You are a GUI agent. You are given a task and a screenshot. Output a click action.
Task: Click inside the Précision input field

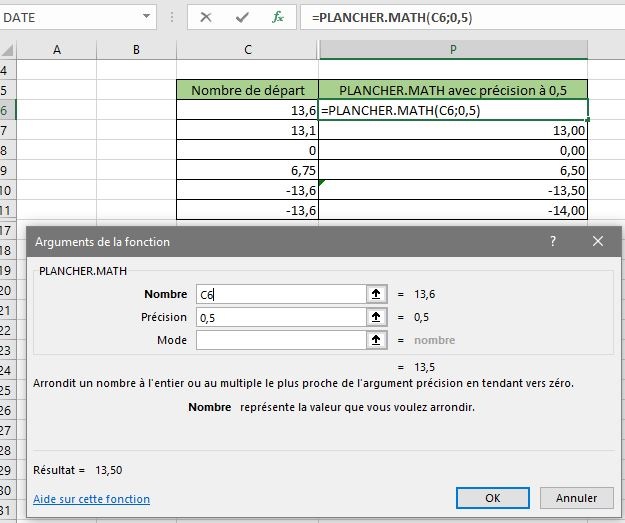[x=280, y=317]
